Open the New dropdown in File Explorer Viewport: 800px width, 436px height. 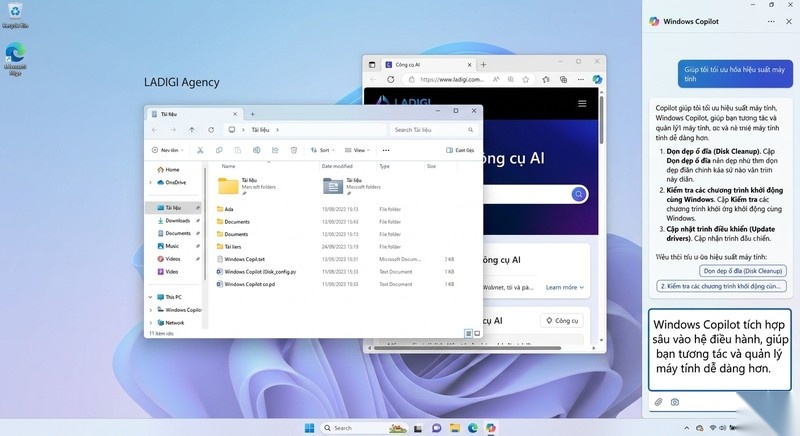tap(167, 150)
